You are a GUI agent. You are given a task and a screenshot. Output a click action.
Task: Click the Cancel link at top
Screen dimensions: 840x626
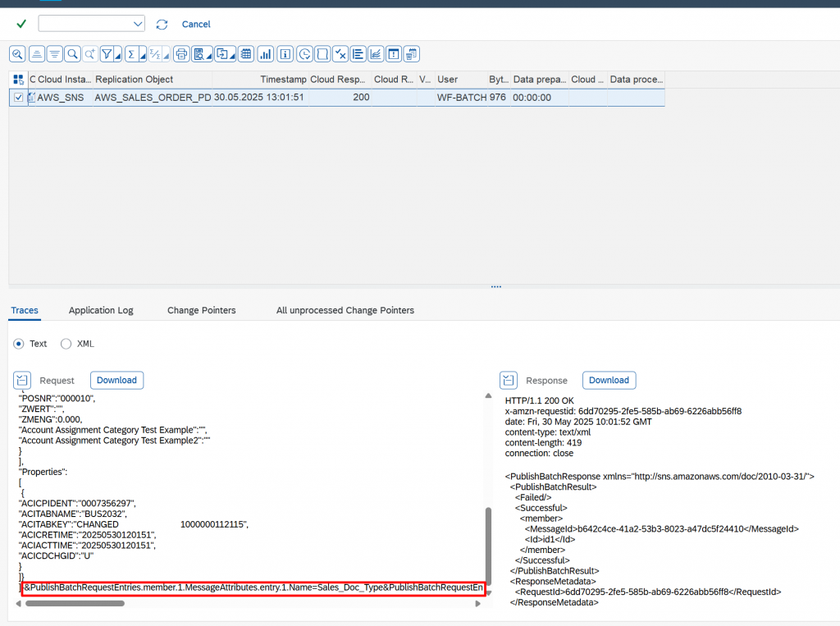pyautogui.click(x=196, y=25)
